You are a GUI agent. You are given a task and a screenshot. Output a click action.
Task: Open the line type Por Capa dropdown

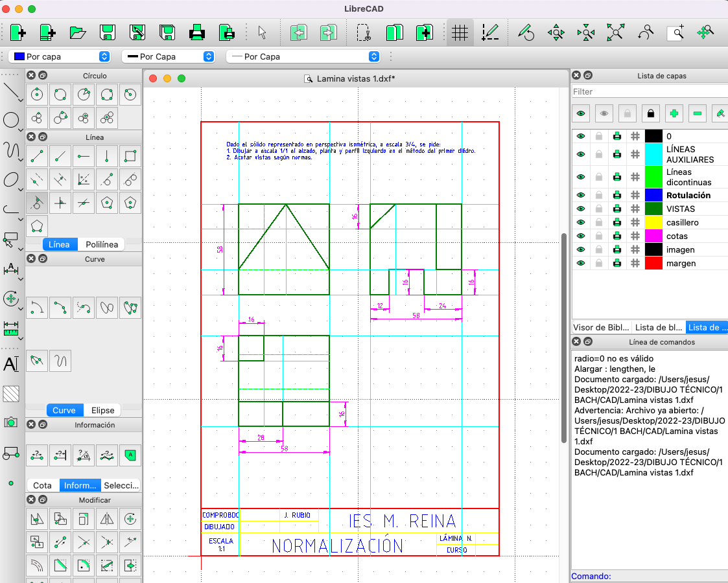tap(303, 56)
